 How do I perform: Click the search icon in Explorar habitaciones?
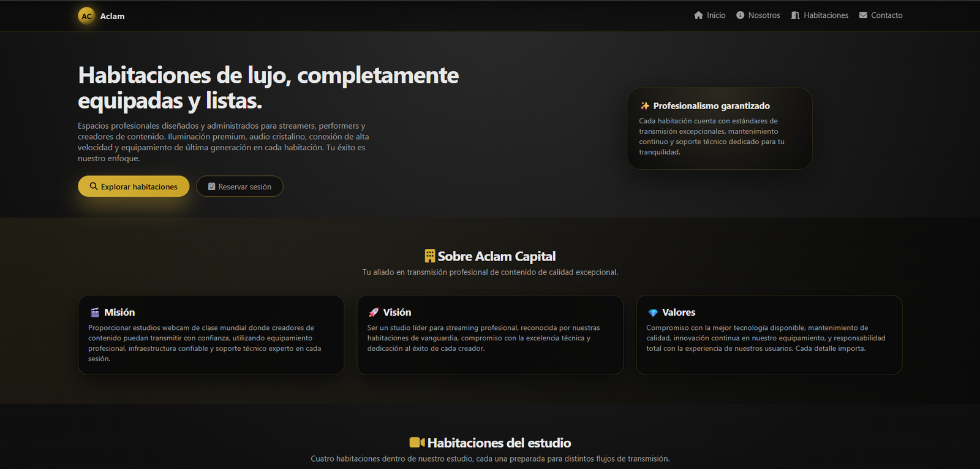click(x=94, y=186)
